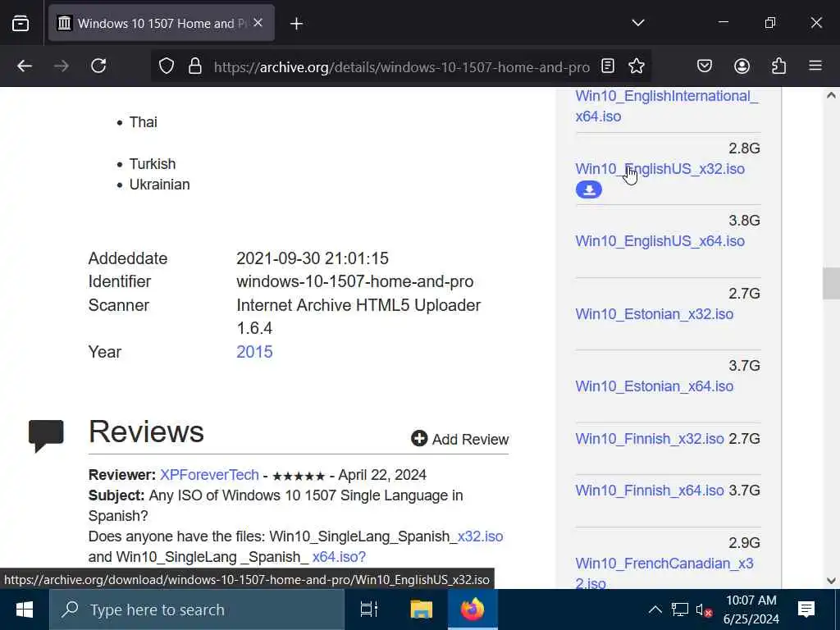Viewport: 840px width, 630px height.
Task: Open the x64.iso? link in review
Action: pyautogui.click(x=339, y=557)
